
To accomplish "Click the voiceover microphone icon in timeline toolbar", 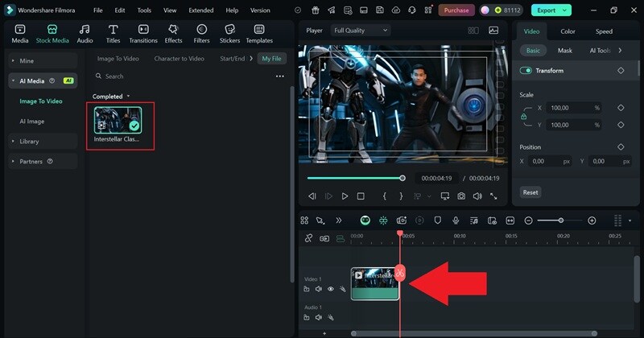I will click(456, 221).
